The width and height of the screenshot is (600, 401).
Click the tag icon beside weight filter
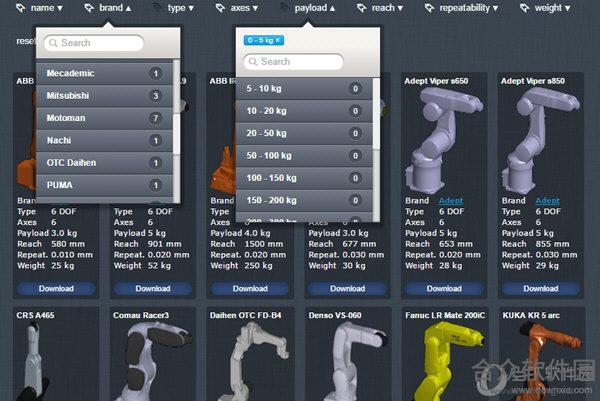525,8
